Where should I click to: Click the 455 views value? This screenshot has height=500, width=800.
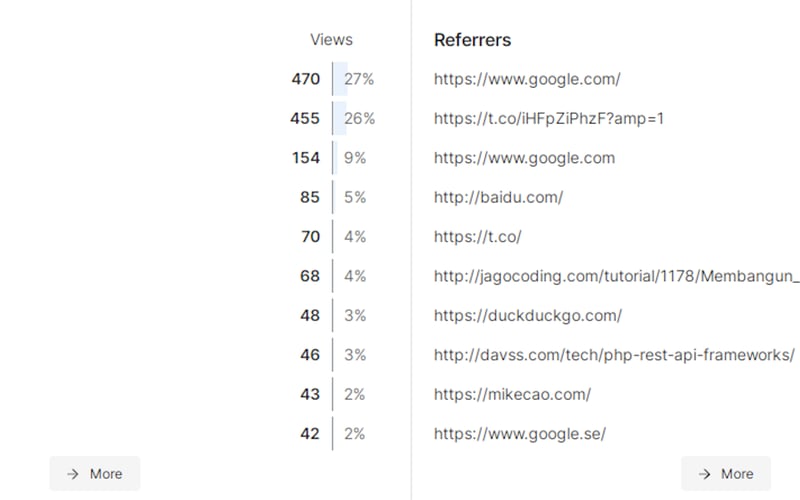point(305,118)
